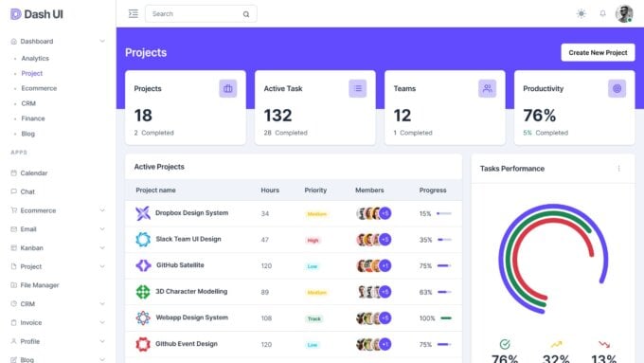Viewport: 644px width, 363px height.
Task: Open notifications bell icon
Action: point(602,13)
